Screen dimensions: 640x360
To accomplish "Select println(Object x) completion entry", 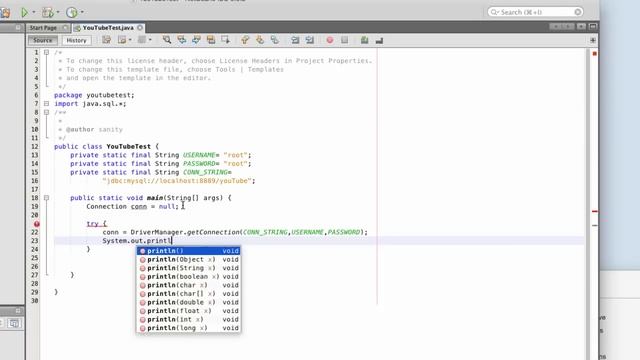I will pos(189,259).
